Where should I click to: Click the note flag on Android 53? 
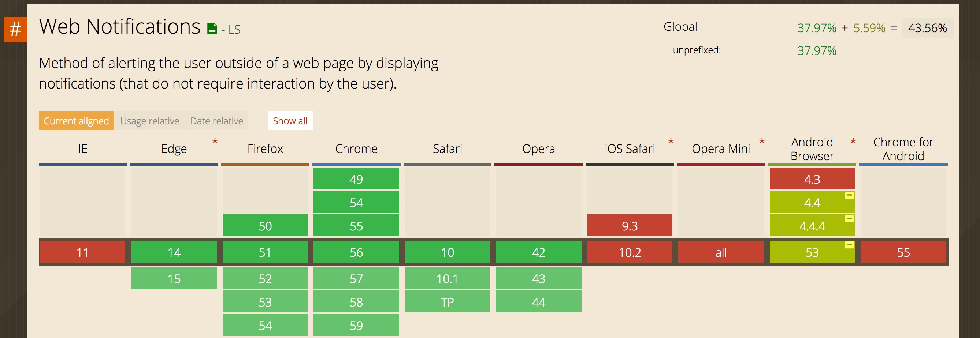pos(850,245)
